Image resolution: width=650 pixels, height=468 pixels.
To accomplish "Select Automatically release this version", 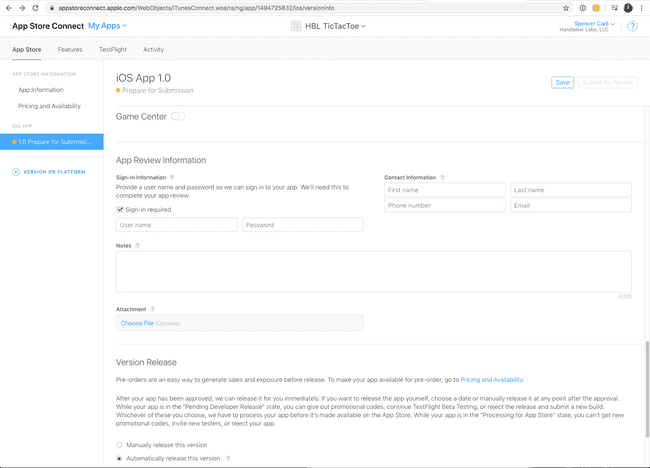I will 119,458.
